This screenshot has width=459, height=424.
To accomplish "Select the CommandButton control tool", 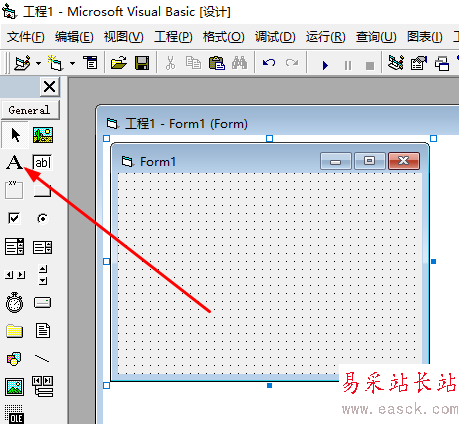I will tap(42, 191).
